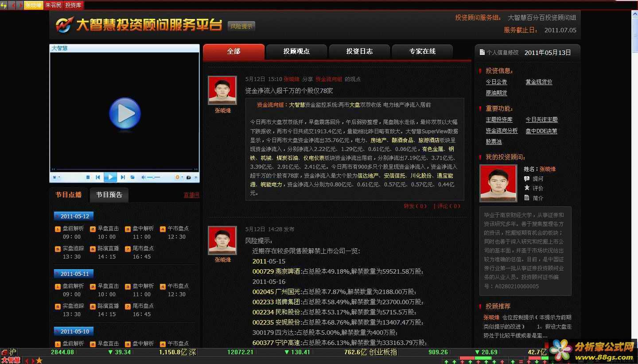Screen dimensions: 638x364
Task: Click the black V icon in player
Action: pos(189,177)
